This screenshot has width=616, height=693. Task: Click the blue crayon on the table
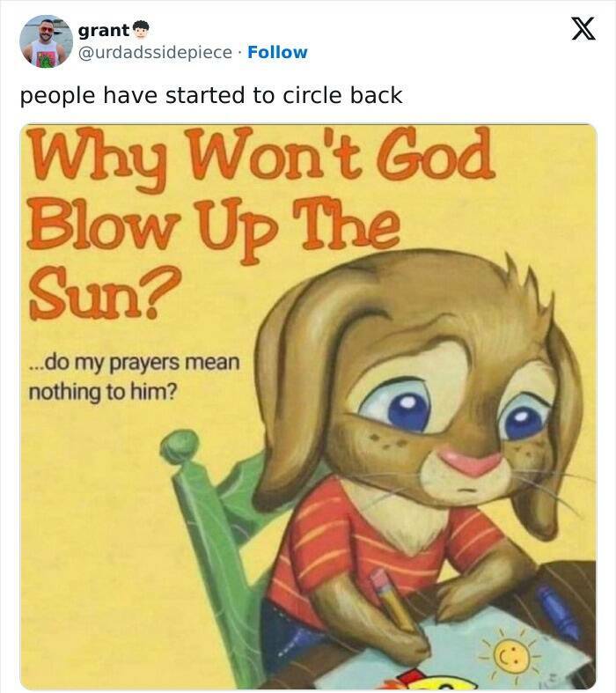[557, 613]
